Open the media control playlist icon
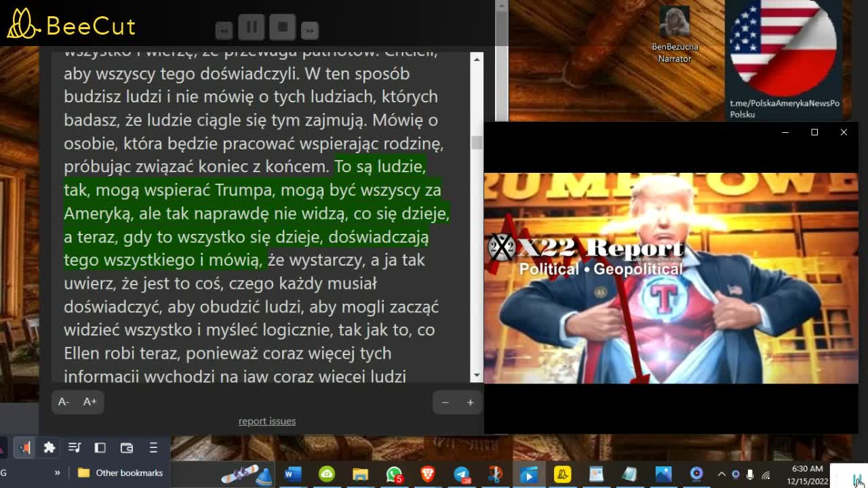Viewport: 868px width, 488px height. coord(75,447)
